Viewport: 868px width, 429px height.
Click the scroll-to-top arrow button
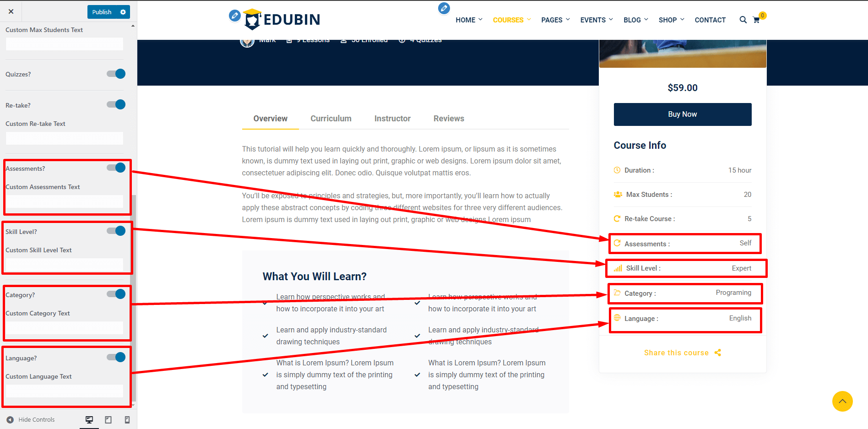842,401
